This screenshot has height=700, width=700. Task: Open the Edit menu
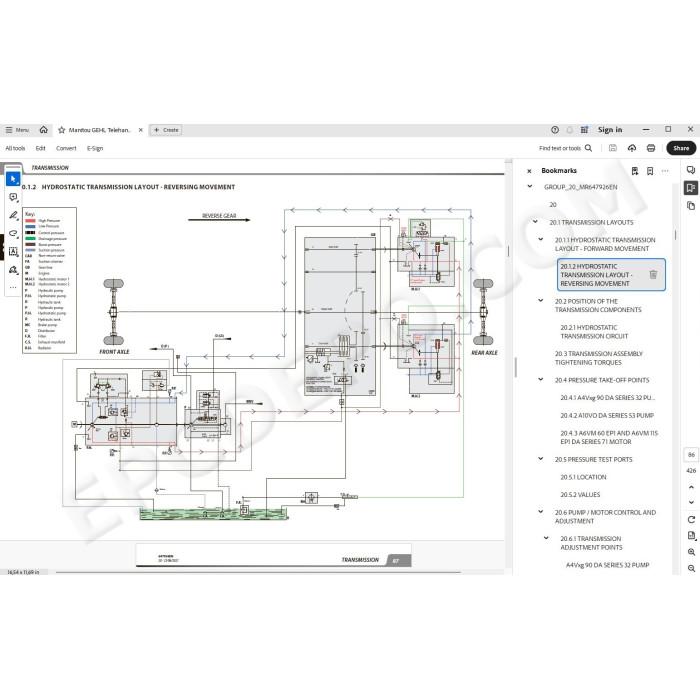[x=41, y=148]
